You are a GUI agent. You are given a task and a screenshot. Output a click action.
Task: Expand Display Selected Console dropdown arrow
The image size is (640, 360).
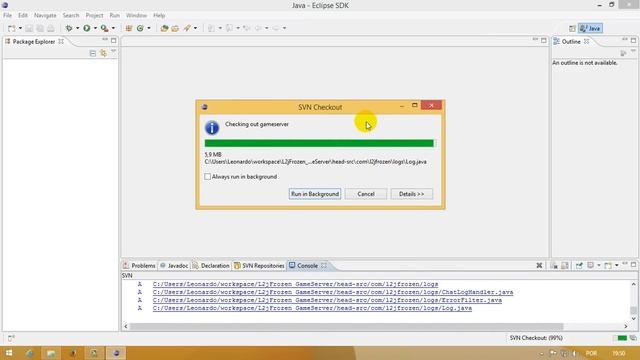599,266
